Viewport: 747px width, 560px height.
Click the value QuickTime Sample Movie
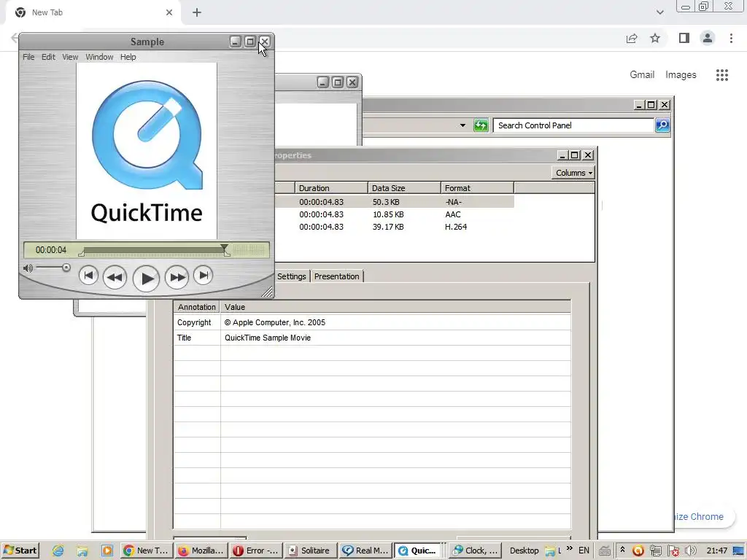click(268, 338)
